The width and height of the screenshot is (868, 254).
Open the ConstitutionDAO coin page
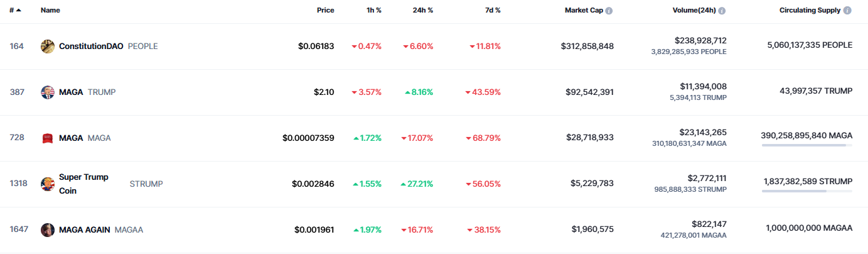coord(91,47)
